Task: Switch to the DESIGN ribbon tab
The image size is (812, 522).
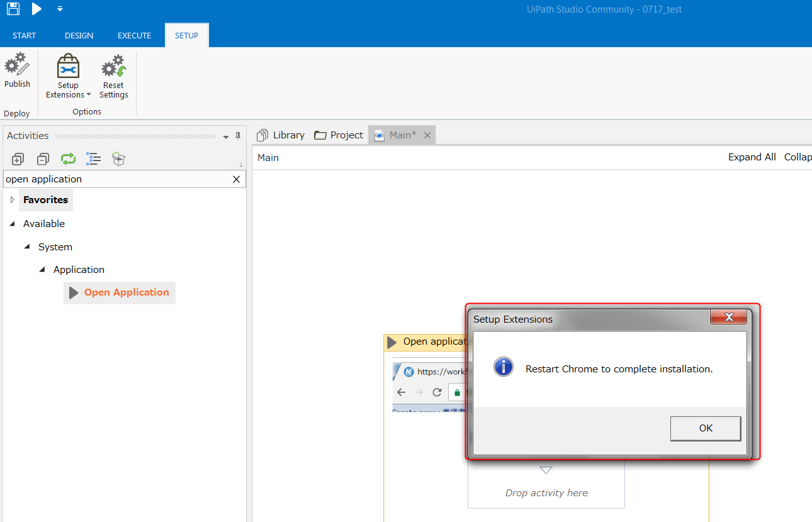Action: pyautogui.click(x=79, y=35)
